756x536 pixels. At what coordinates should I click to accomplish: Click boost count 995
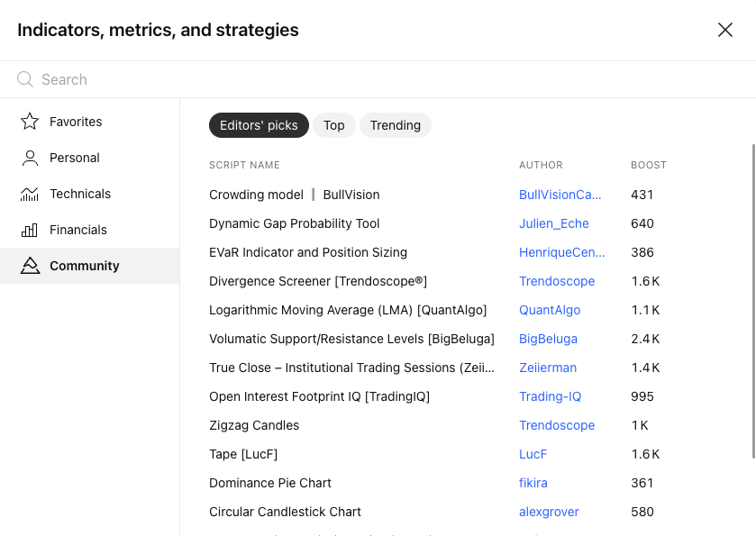click(x=642, y=396)
